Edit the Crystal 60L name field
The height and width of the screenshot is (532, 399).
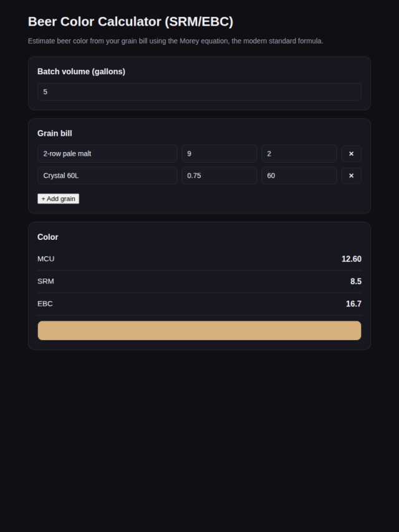(x=107, y=176)
